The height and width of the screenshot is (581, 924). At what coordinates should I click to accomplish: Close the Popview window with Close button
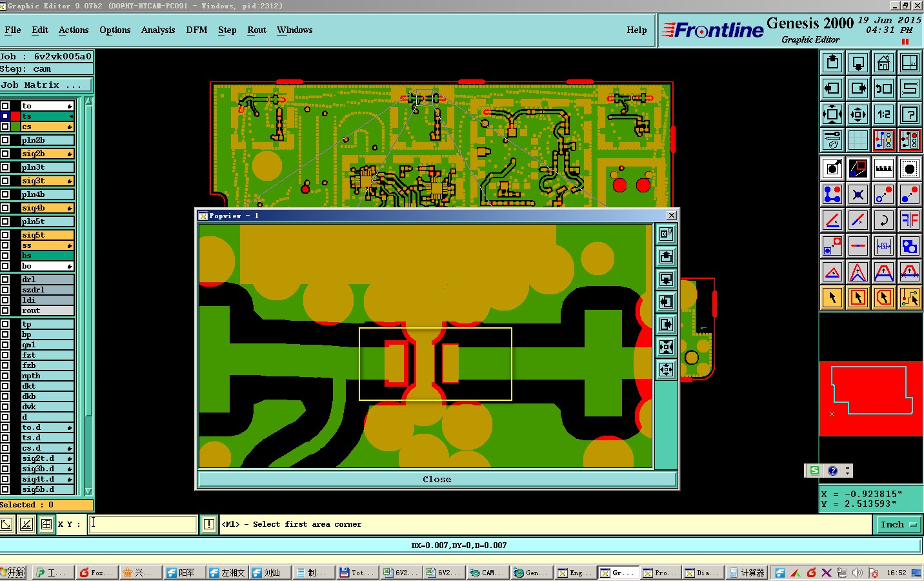pyautogui.click(x=437, y=479)
